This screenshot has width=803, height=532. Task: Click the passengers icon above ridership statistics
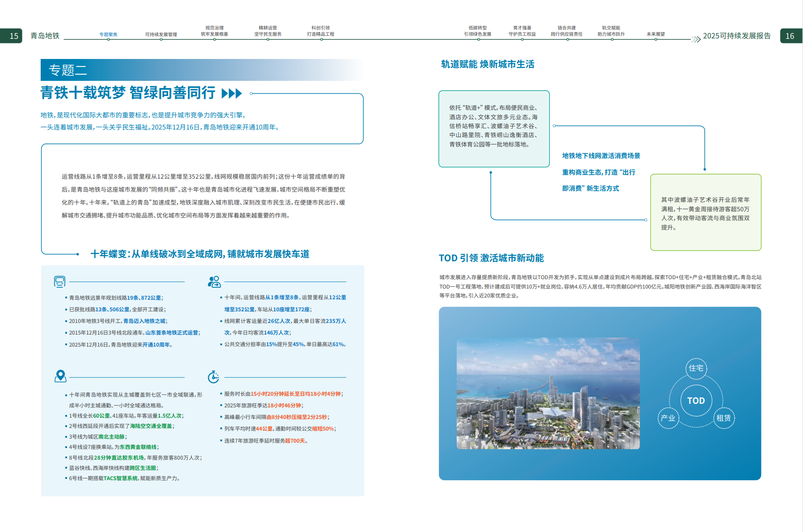tap(214, 281)
